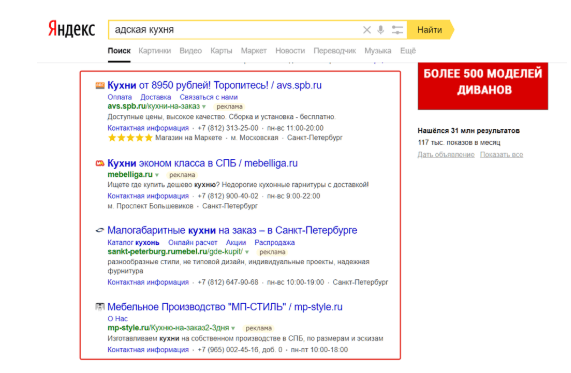Click the sankt-peterburg.rumebel.ru green URL
571x373 pixels.
[x=175, y=252]
